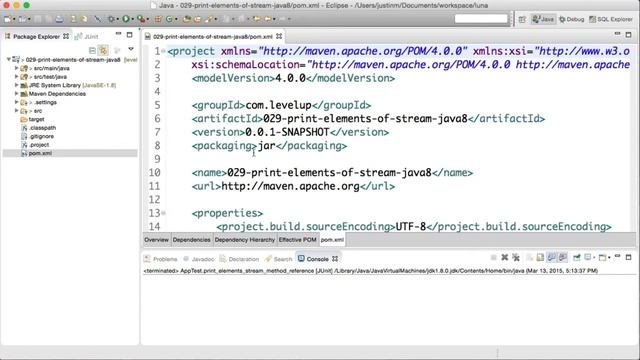
Task: Click the Open Type icon
Action: 187,19
